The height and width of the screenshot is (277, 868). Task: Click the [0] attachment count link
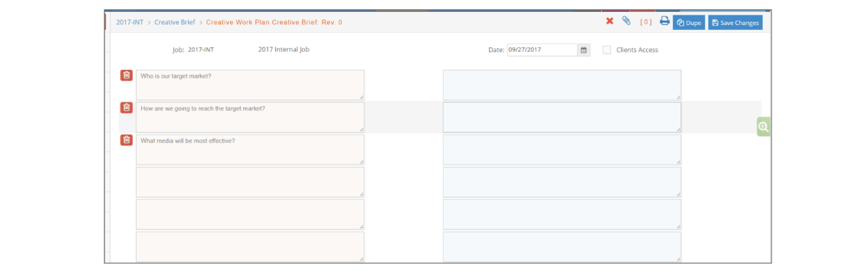(x=646, y=22)
